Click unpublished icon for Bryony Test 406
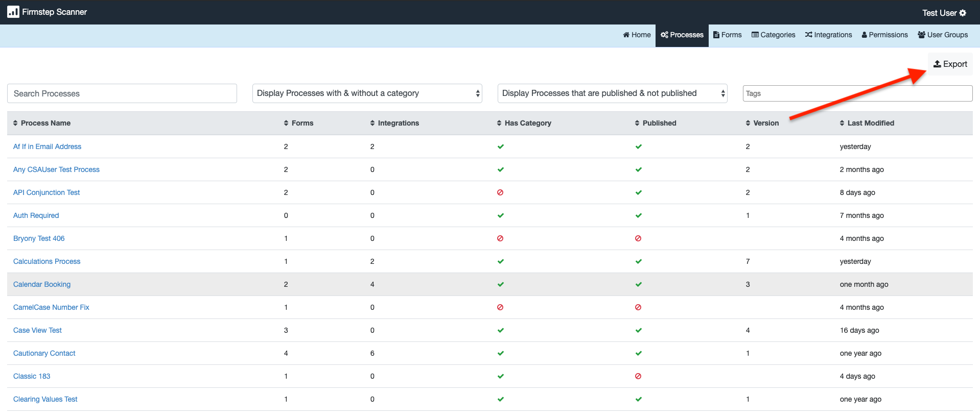 click(638, 238)
